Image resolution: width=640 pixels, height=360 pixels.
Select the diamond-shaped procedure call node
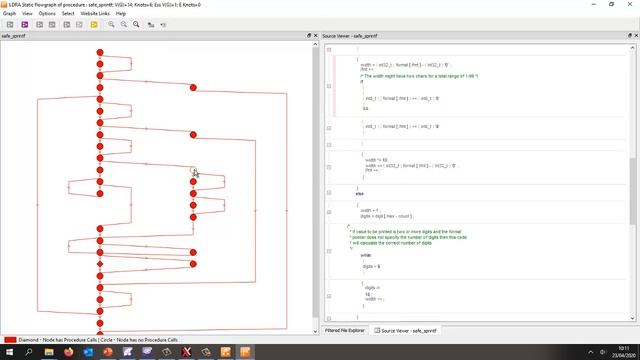(x=100, y=264)
